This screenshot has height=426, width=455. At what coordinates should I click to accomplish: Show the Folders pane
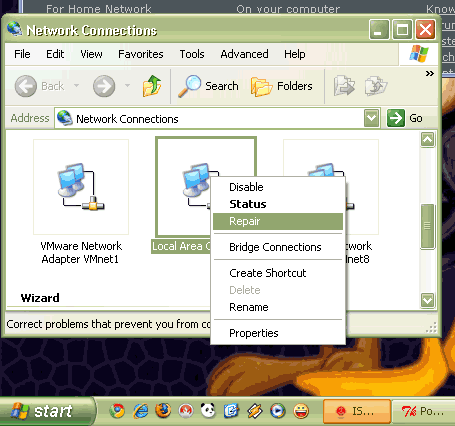(282, 86)
